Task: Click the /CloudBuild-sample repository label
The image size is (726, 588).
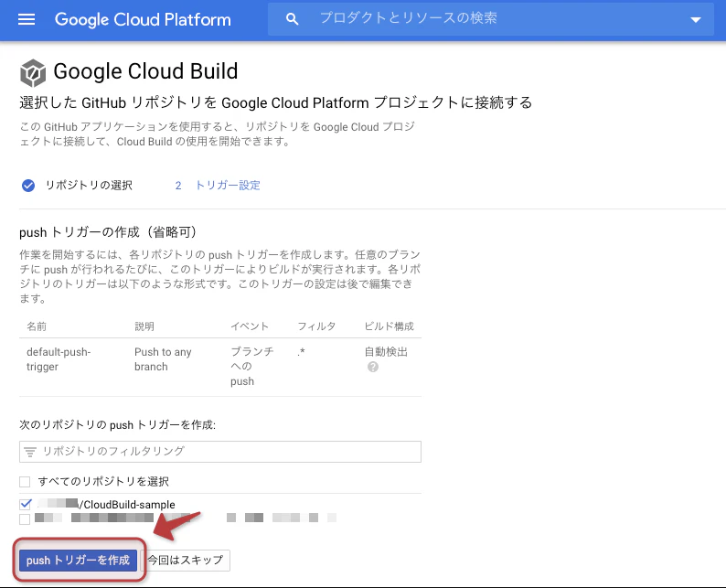Action: coord(126,505)
